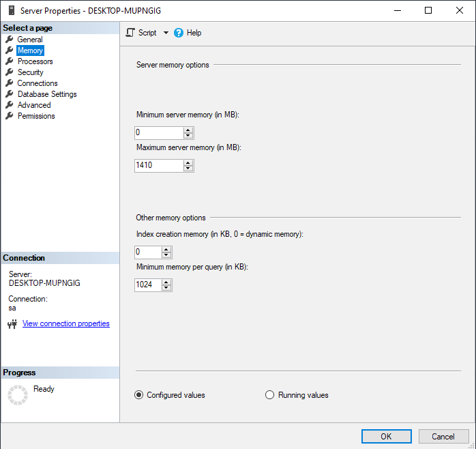
Task: Click the wrench icon beside Security
Action: (x=10, y=72)
